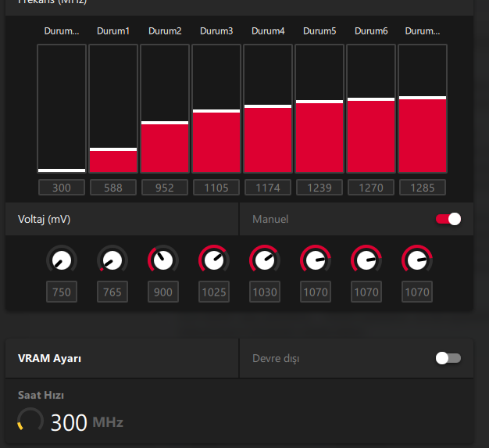Click the voltage knob above 1030
Viewport: 489px width, 448px height.
[x=265, y=260]
